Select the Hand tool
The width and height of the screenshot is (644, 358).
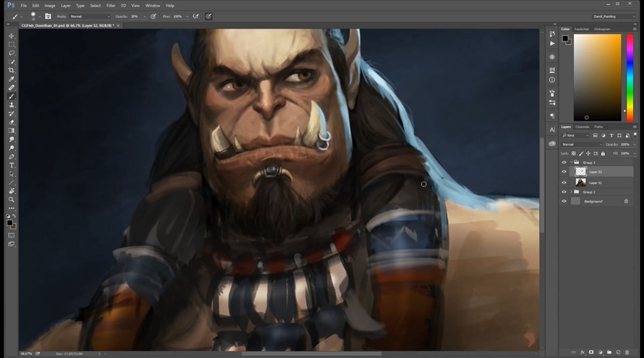pos(12,191)
